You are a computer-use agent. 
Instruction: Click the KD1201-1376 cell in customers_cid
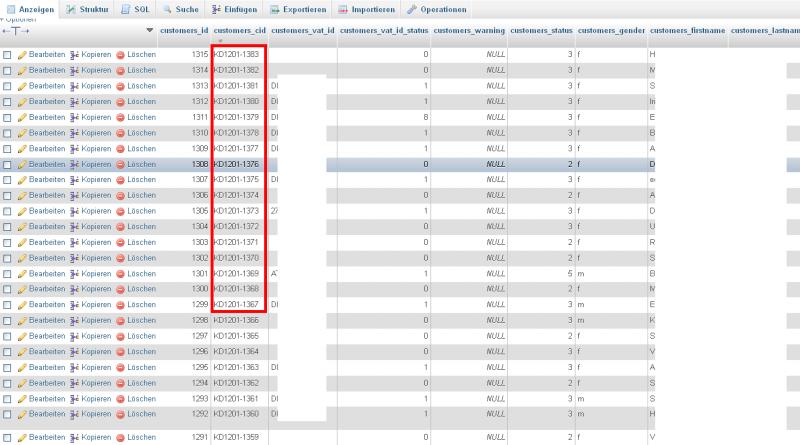[237, 164]
